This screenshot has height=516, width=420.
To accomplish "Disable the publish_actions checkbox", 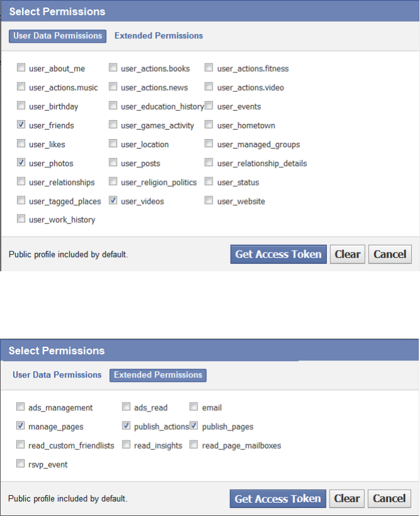I will (126, 426).
